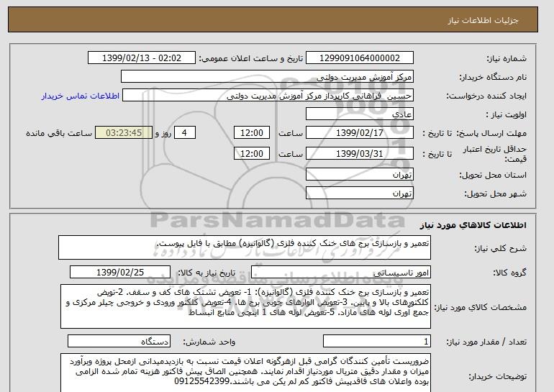This screenshot has height=392, width=554.
Task: Click the label واحد شمارش
Action: 209,342
